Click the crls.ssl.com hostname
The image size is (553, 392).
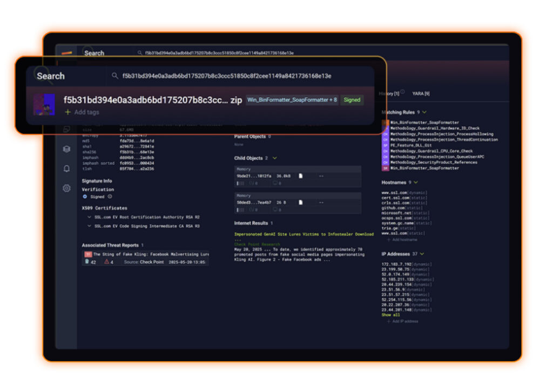pos(395,202)
